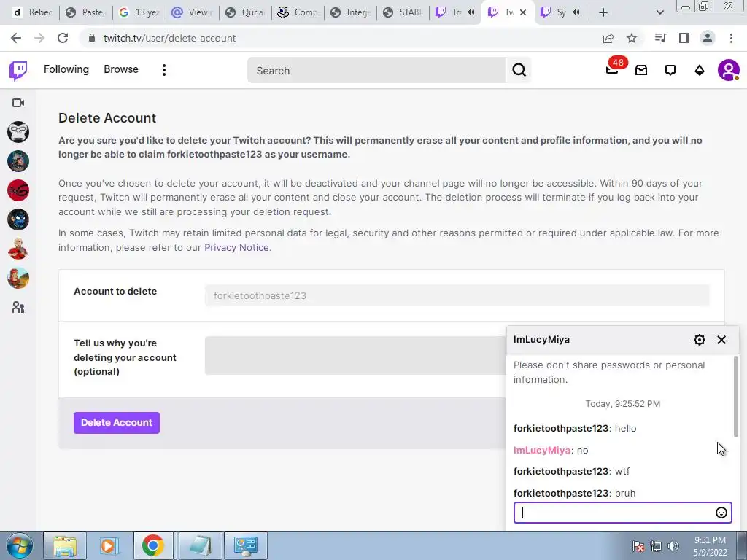The width and height of the screenshot is (747, 560).
Task: Switch to the Interje tab
Action: (351, 12)
